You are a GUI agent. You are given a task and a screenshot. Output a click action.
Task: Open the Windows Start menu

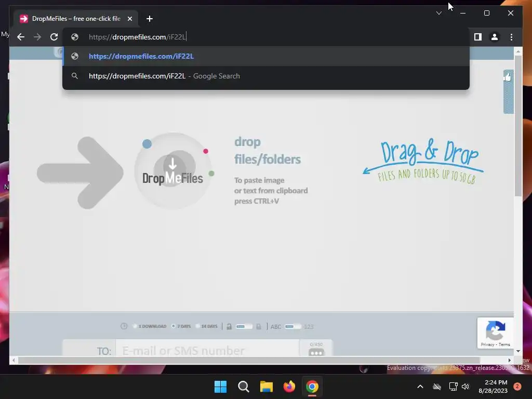coord(220,387)
